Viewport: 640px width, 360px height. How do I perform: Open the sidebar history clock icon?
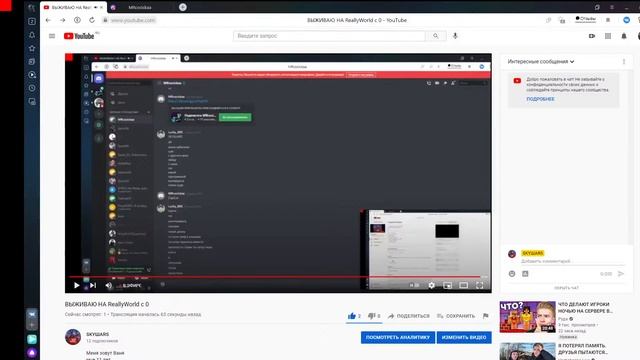pos(32,88)
